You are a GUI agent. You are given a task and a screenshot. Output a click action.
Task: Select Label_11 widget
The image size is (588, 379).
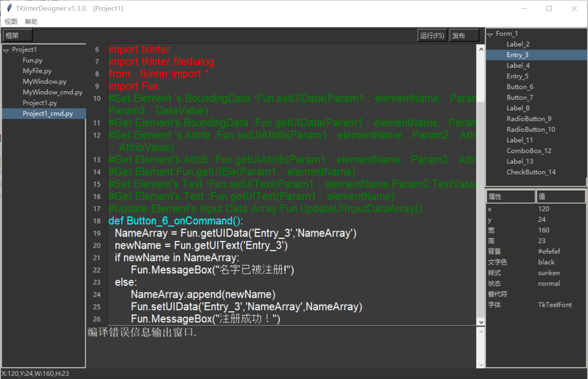coord(519,140)
